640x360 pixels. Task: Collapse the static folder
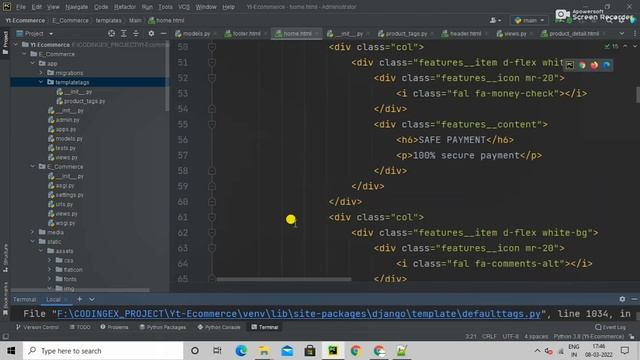click(33, 242)
